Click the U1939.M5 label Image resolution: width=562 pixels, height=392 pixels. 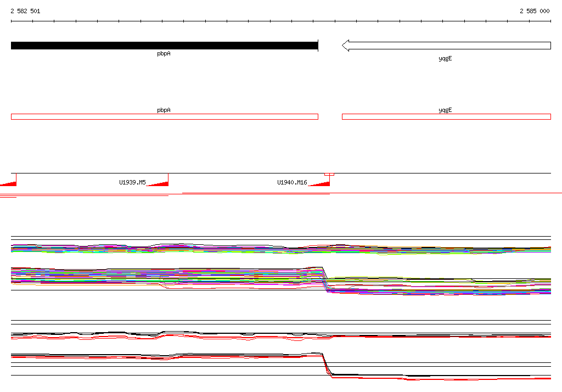click(132, 183)
